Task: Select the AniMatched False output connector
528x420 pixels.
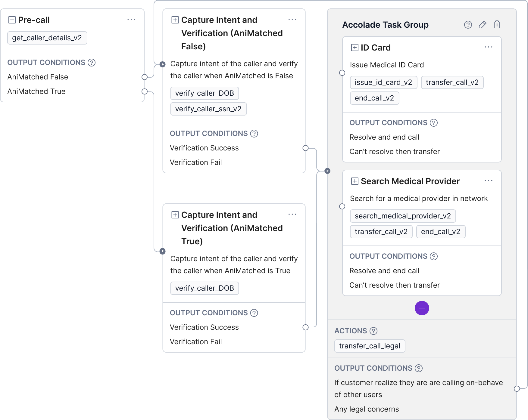Action: [145, 77]
